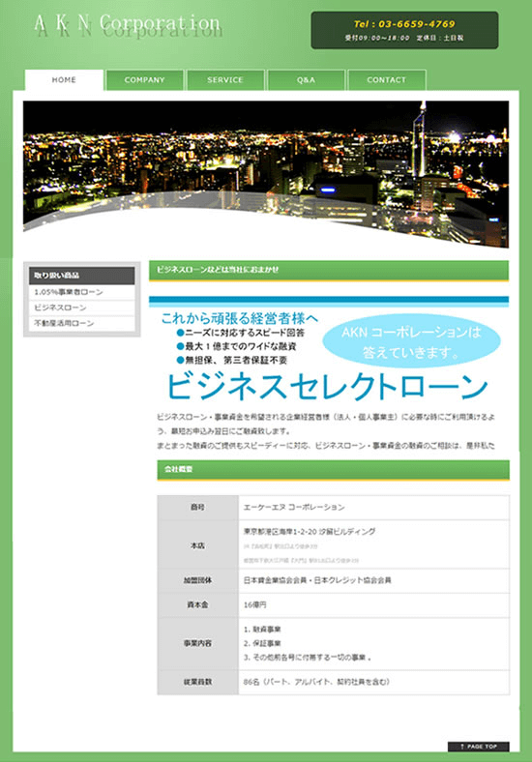
Task: Click the PAGE TOP button
Action: (479, 747)
